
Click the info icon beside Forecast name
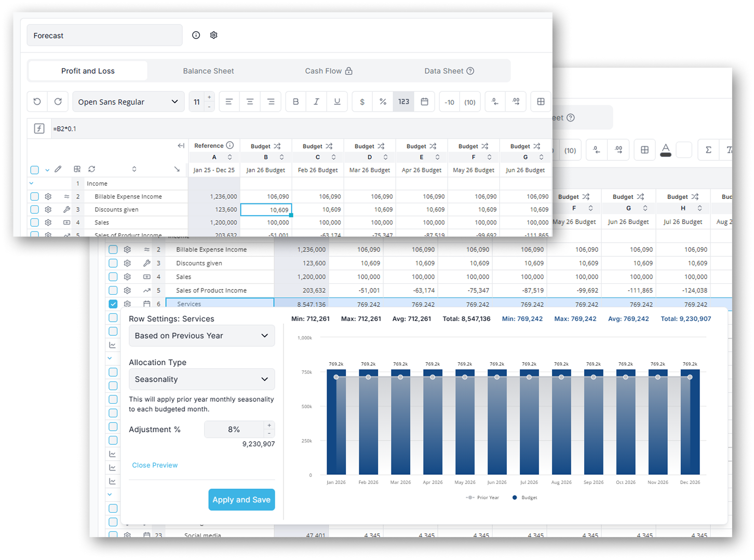click(196, 35)
